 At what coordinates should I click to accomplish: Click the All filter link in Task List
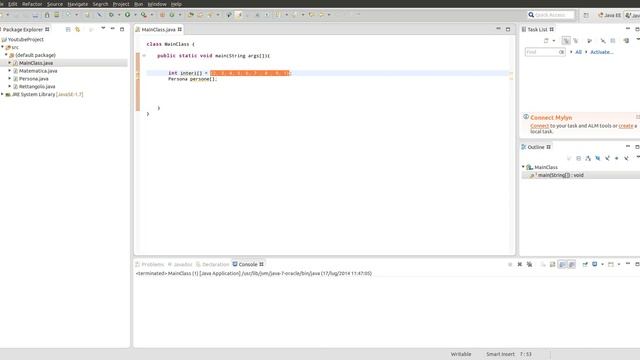tap(578, 52)
